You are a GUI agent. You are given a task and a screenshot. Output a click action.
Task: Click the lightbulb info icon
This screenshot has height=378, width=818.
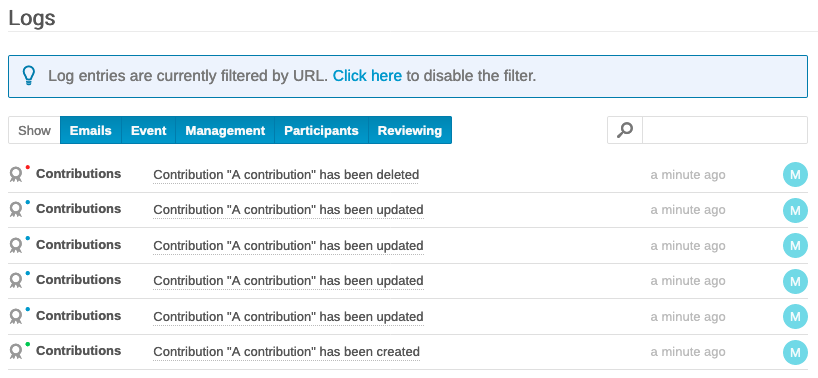[29, 76]
